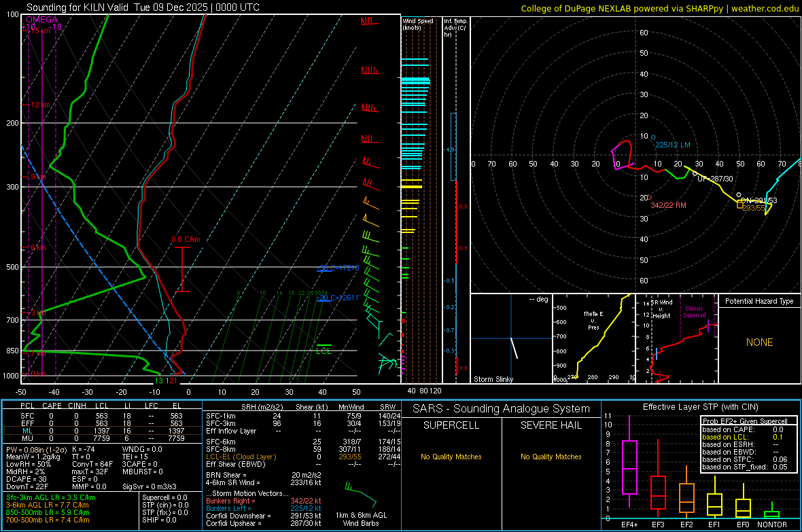Click the 'LowRH = 50%' value
This screenshot has width=802, height=532.
29,465
